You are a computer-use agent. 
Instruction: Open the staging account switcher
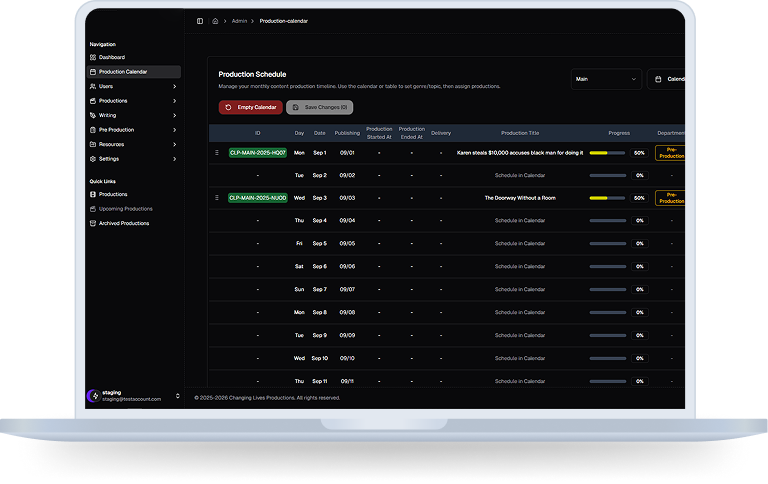177,396
